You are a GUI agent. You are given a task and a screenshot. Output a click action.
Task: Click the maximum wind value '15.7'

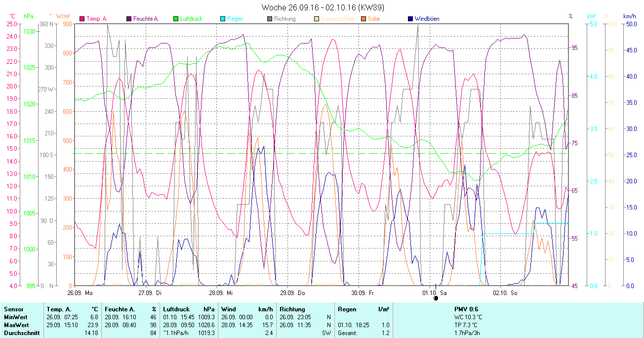point(267,325)
